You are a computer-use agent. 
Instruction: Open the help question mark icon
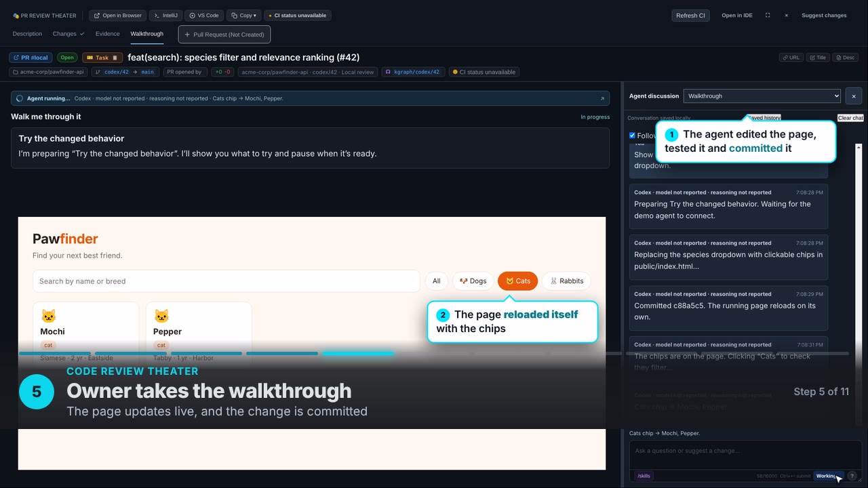click(x=852, y=476)
